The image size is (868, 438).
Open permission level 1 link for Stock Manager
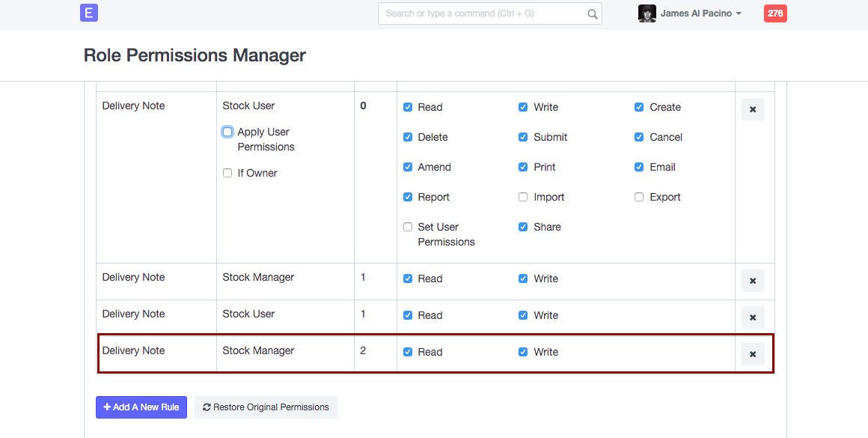[x=363, y=277]
